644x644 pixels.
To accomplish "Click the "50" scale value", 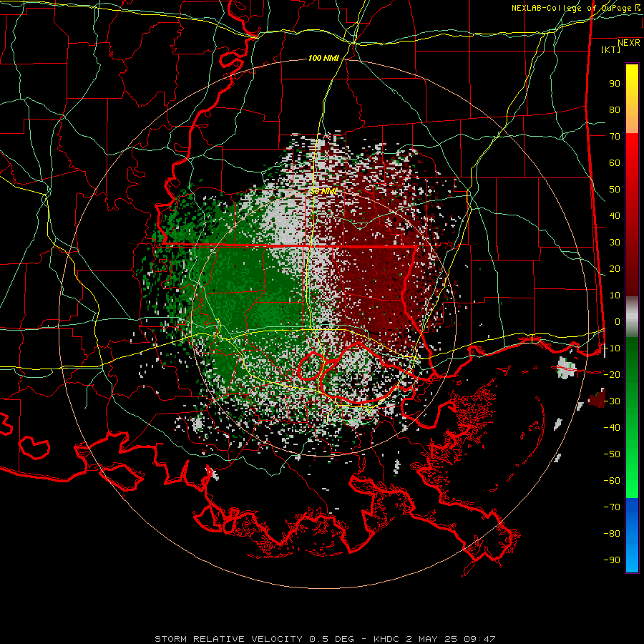I will (615, 190).
